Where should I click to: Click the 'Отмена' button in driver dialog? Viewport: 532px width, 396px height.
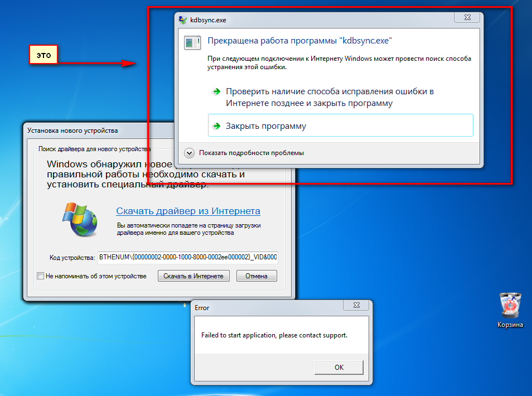pyautogui.click(x=257, y=276)
